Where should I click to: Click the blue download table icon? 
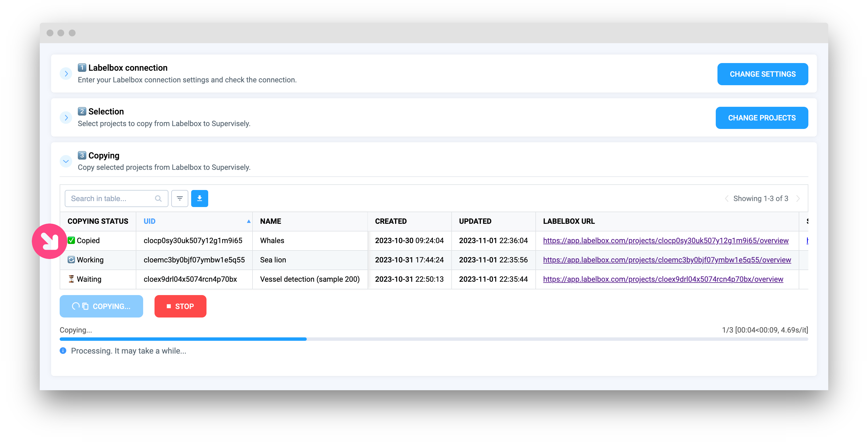click(x=199, y=199)
